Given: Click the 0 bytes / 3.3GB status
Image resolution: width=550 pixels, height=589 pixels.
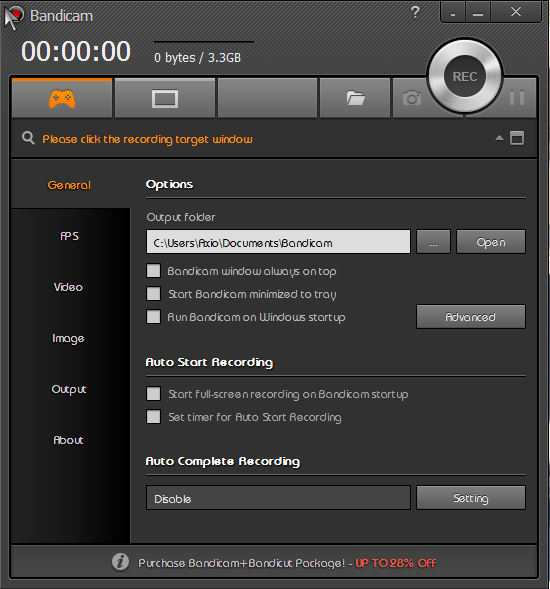Looking at the screenshot, I should tap(197, 57).
